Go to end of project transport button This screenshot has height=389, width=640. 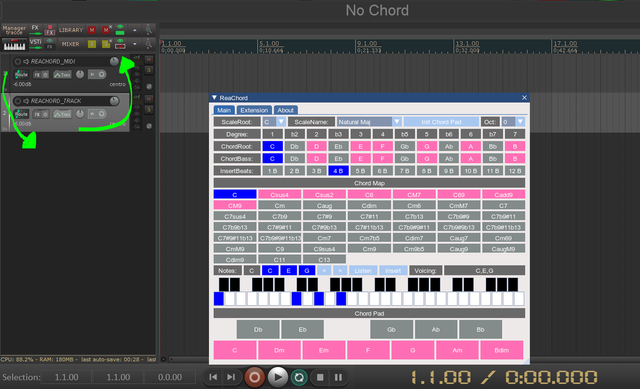pos(231,377)
